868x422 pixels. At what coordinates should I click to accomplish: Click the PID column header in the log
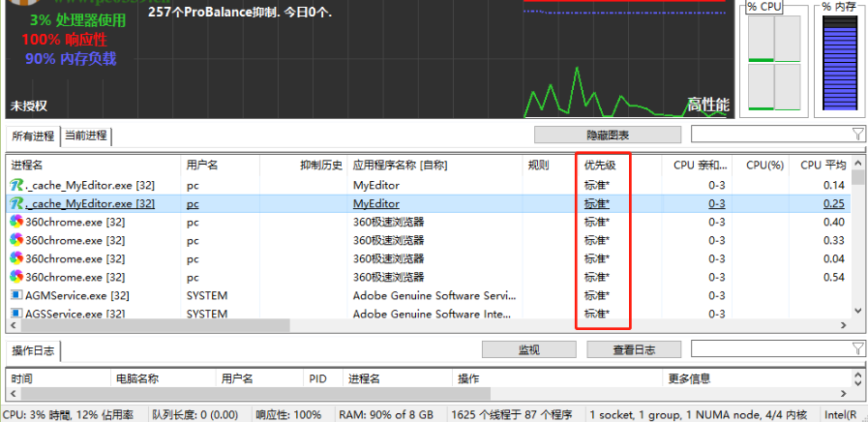[323, 378]
